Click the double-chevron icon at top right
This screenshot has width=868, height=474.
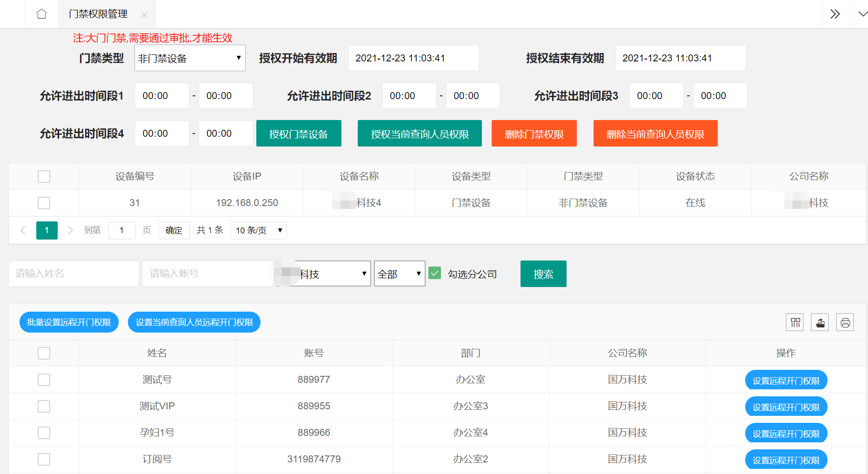point(835,14)
